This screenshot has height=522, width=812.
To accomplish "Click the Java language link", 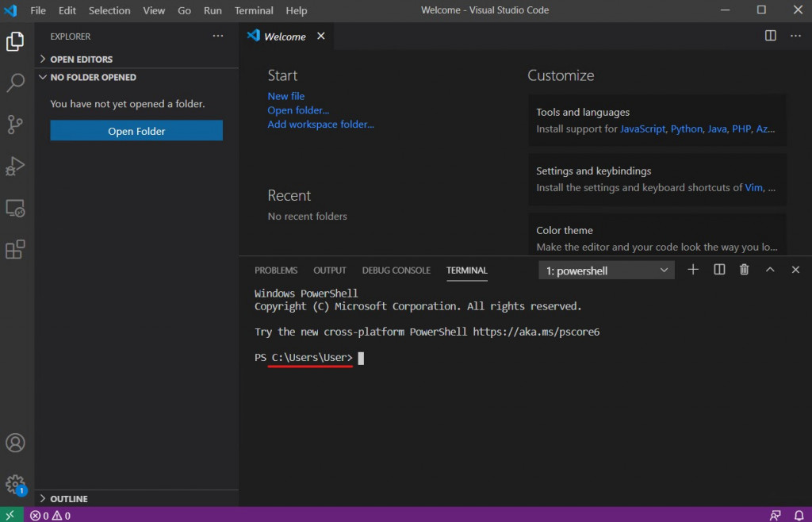I will click(x=717, y=129).
